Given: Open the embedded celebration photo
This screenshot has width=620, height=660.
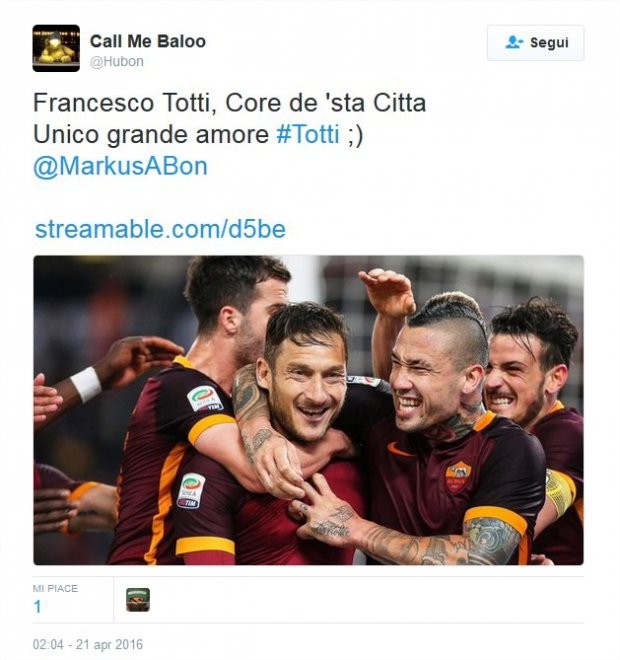Looking at the screenshot, I should pos(309,410).
